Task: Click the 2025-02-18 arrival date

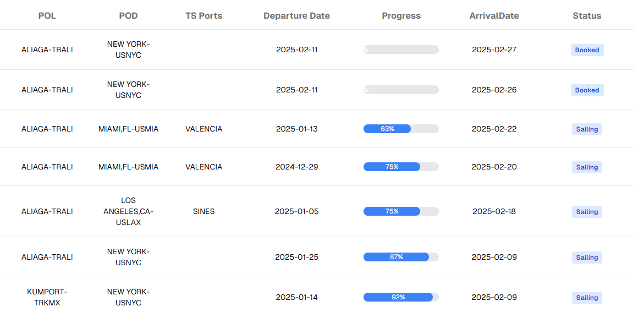Action: tap(494, 211)
